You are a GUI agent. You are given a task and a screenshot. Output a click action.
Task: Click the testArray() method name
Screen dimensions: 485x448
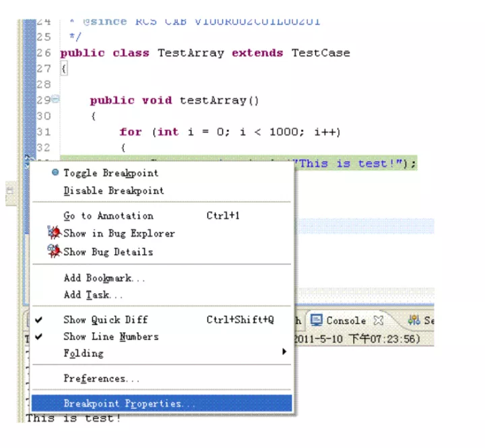[219, 100]
